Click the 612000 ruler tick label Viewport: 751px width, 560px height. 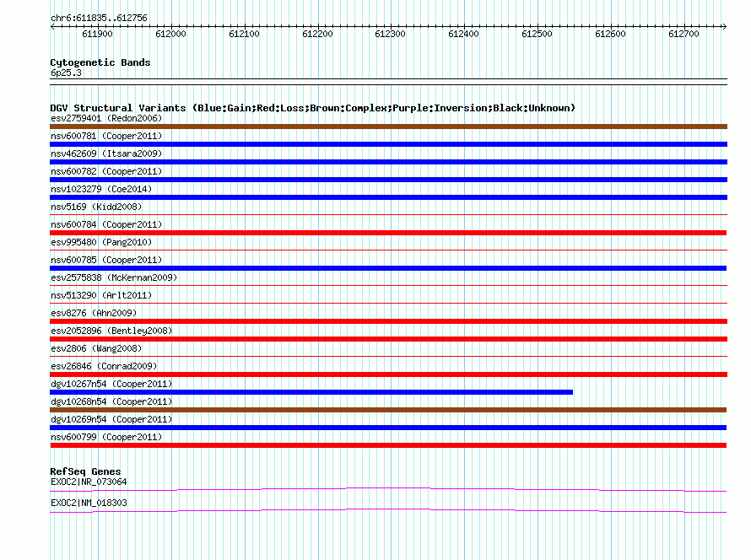(x=170, y=34)
